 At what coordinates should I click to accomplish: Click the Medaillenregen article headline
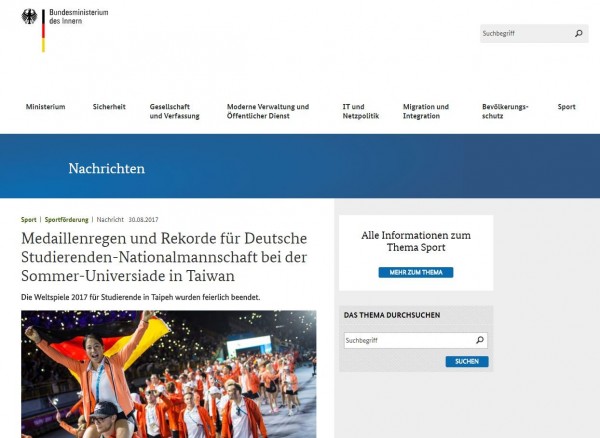point(164,257)
